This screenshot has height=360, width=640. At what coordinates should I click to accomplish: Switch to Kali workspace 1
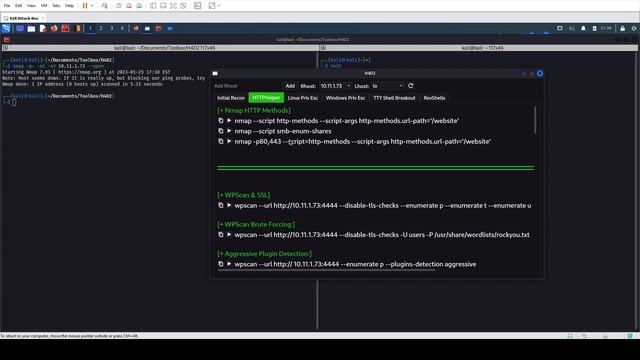[90, 28]
